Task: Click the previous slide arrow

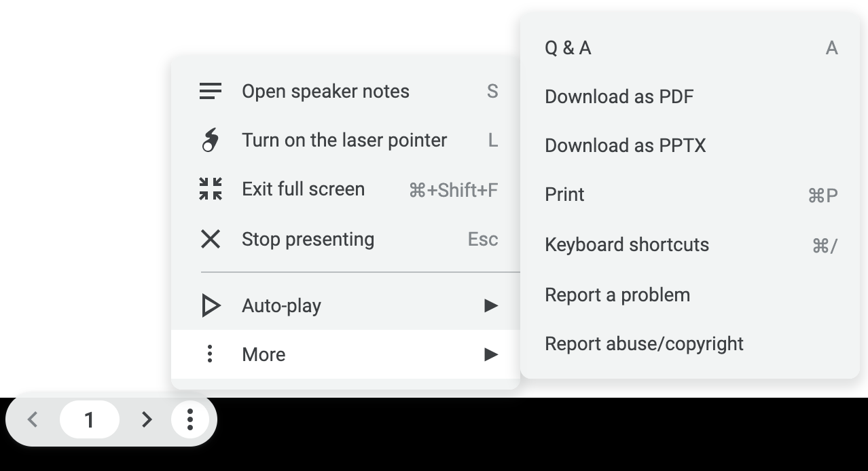Action: pyautogui.click(x=33, y=419)
